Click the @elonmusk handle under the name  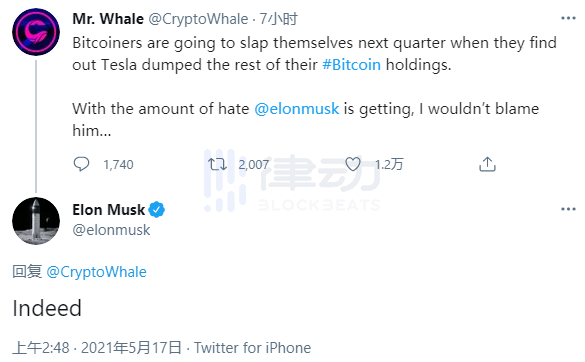[111, 230]
